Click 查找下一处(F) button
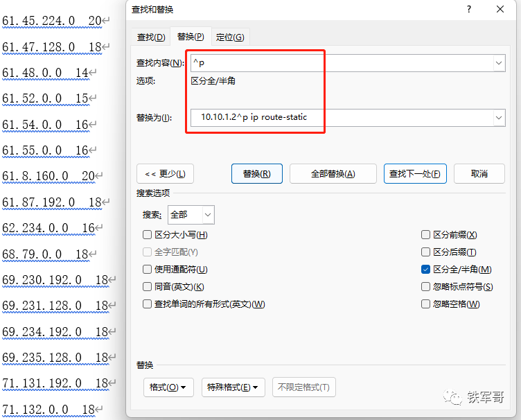The image size is (521, 420). (415, 174)
